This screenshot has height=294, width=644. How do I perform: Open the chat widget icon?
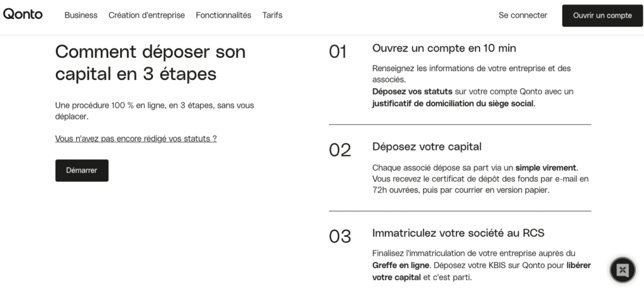pos(623,270)
